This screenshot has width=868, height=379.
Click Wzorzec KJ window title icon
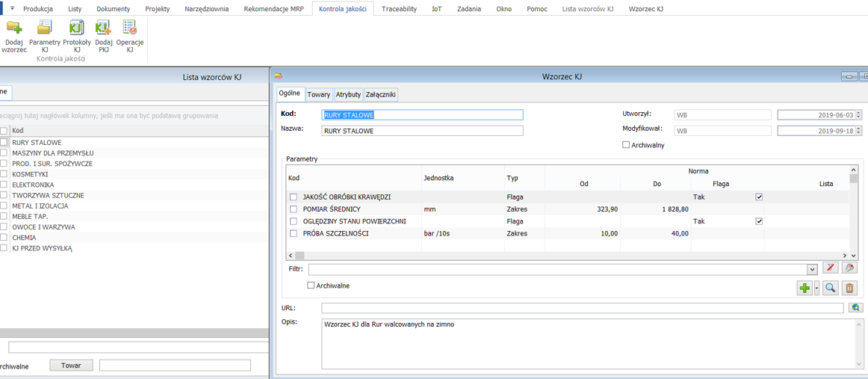(278, 76)
